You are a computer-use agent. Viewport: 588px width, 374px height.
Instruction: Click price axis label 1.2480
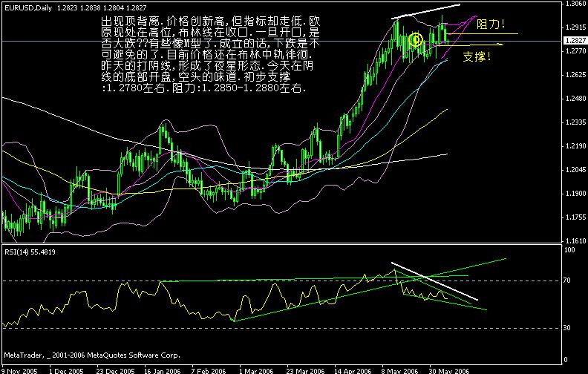tap(575, 99)
